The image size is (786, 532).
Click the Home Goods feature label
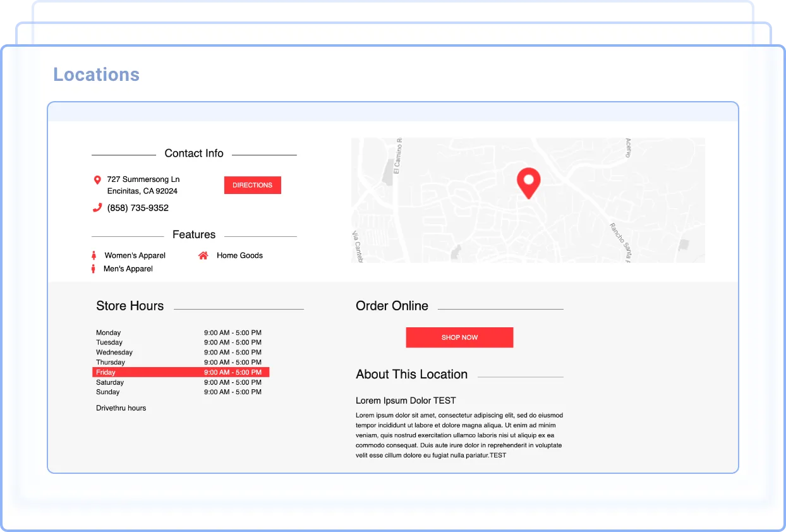(x=239, y=255)
